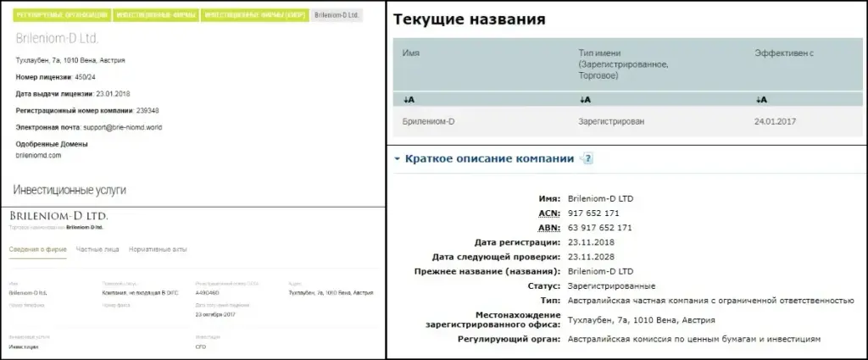Screen dimensions: 868x360
Task: Click the support@brie-niomd.world email address
Action: pos(122,127)
